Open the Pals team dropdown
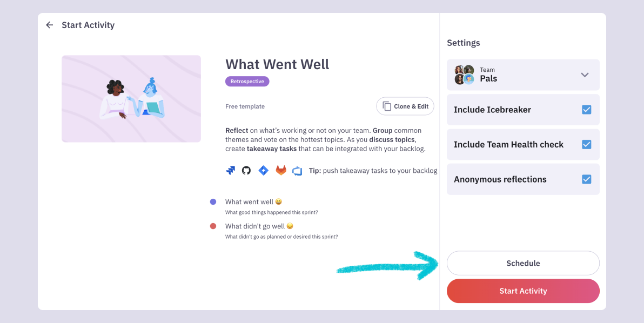 click(522, 75)
